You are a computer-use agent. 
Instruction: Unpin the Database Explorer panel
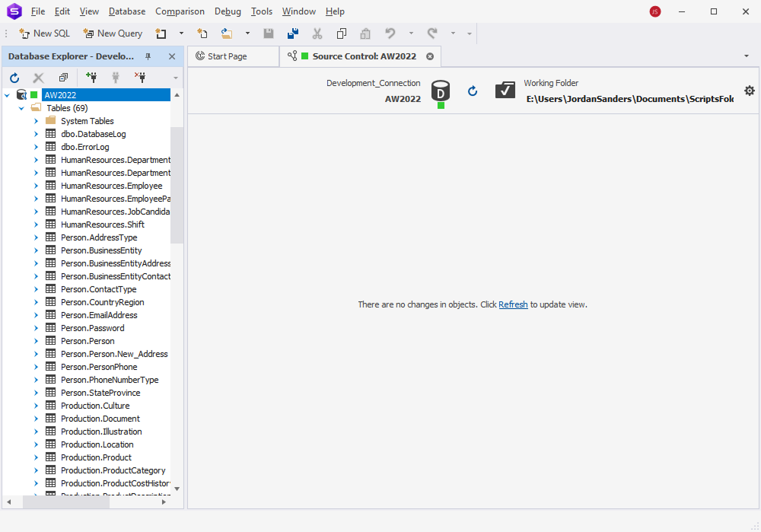[148, 56]
